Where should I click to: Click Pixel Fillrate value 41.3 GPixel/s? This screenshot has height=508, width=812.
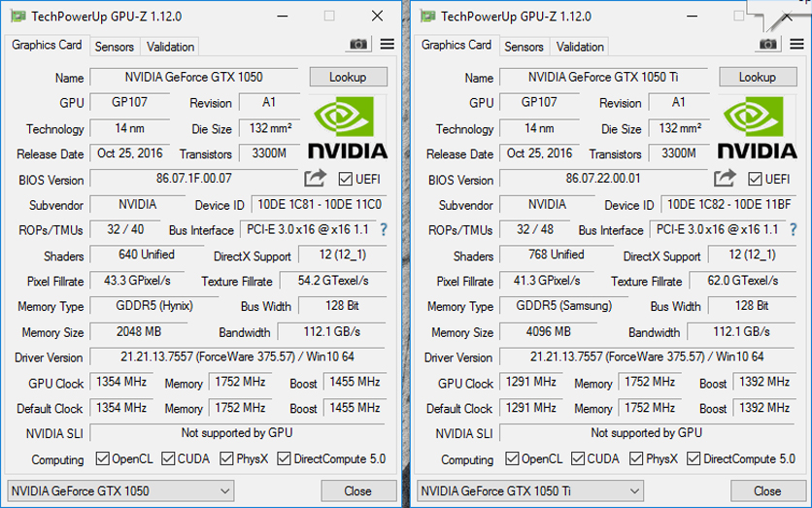point(547,281)
